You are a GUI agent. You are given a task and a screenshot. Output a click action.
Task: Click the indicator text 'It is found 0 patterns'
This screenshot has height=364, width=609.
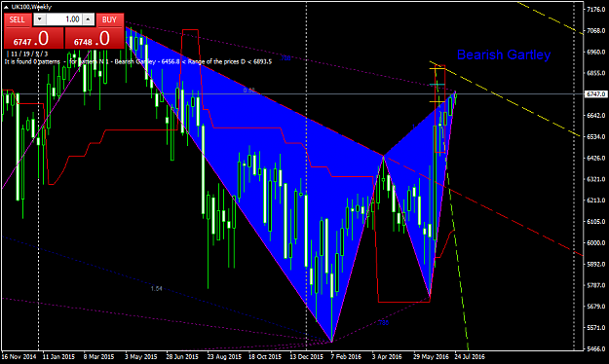coord(32,61)
